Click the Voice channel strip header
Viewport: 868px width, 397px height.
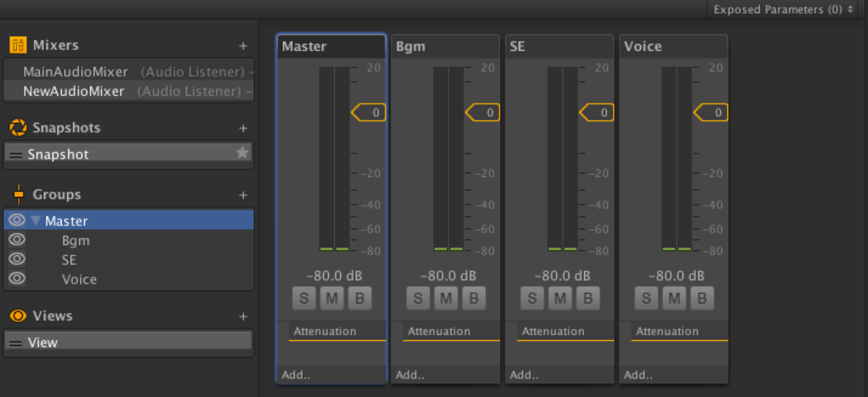pyautogui.click(x=673, y=47)
